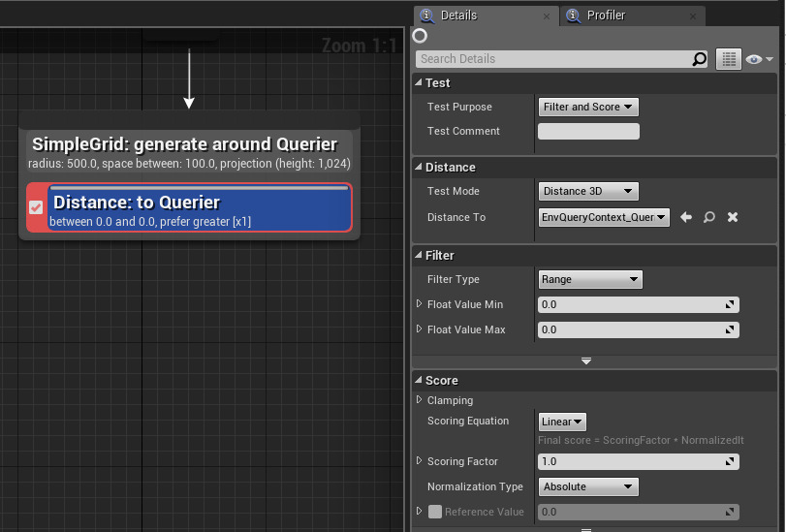The height and width of the screenshot is (532, 786).
Task: Enable the Reference Value checkbox
Action: click(x=435, y=512)
